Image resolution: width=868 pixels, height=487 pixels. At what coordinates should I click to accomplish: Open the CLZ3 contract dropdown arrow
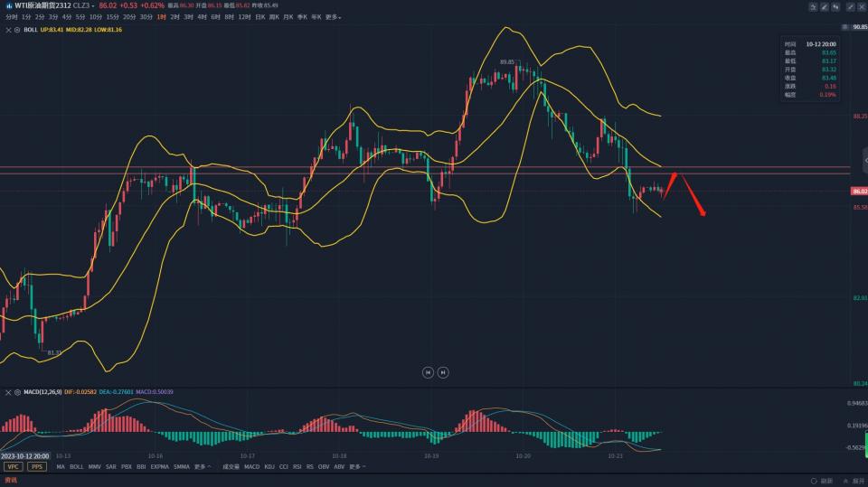(x=93, y=6)
